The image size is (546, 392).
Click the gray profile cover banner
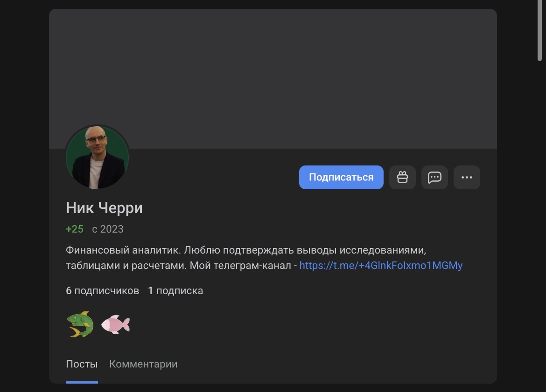(273, 79)
